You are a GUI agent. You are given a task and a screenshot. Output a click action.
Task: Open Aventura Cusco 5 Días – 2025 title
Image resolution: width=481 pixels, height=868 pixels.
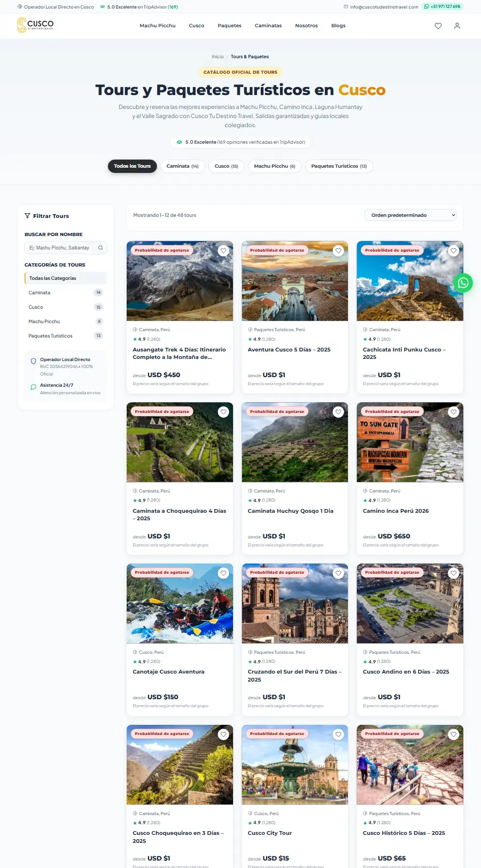coord(289,350)
